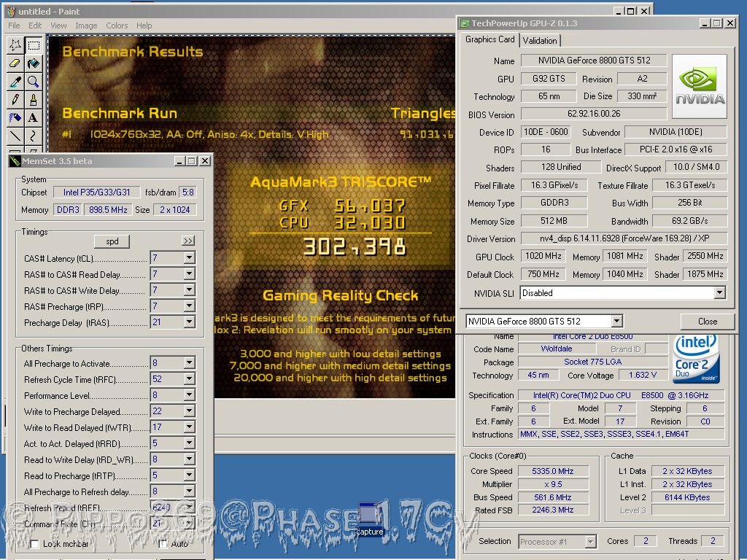
Task: Switch to the Validation tab in GPU-Z
Action: point(540,41)
